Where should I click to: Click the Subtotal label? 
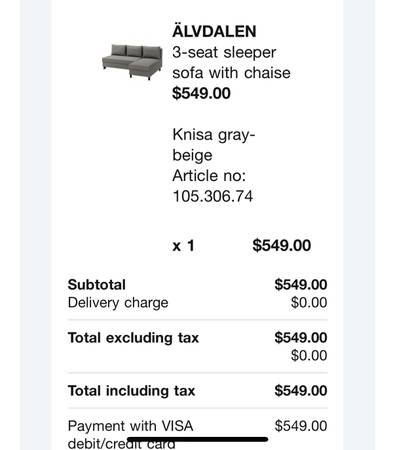click(97, 285)
